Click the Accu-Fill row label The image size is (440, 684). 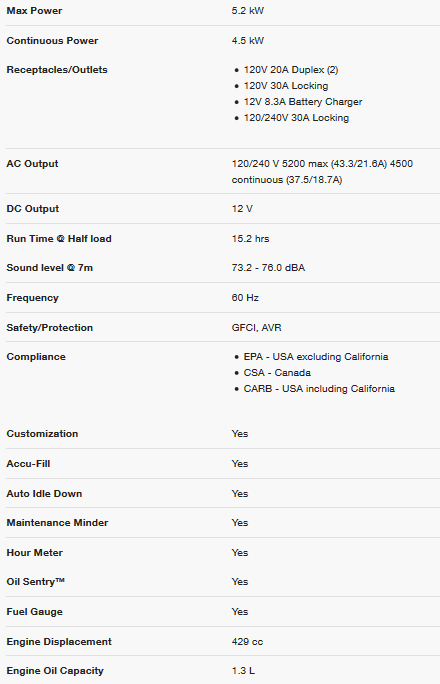(x=28, y=464)
